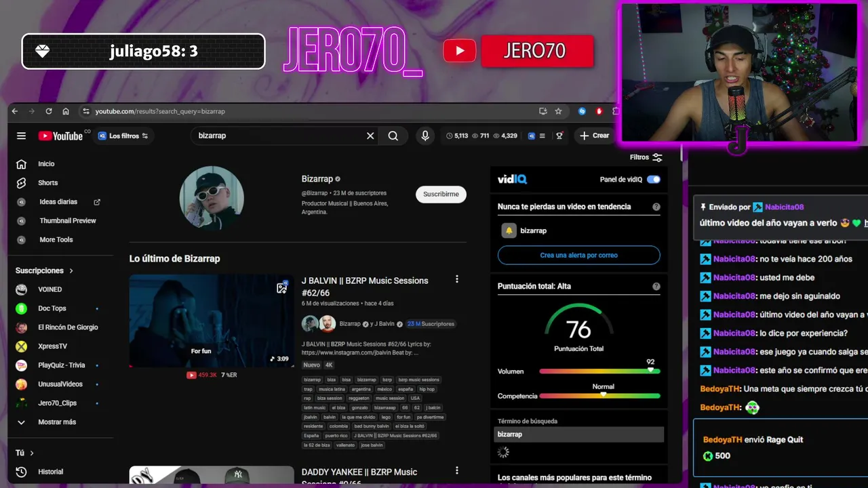Clear the bizarrap search text with X
This screenshot has height=488, width=868.
370,136
